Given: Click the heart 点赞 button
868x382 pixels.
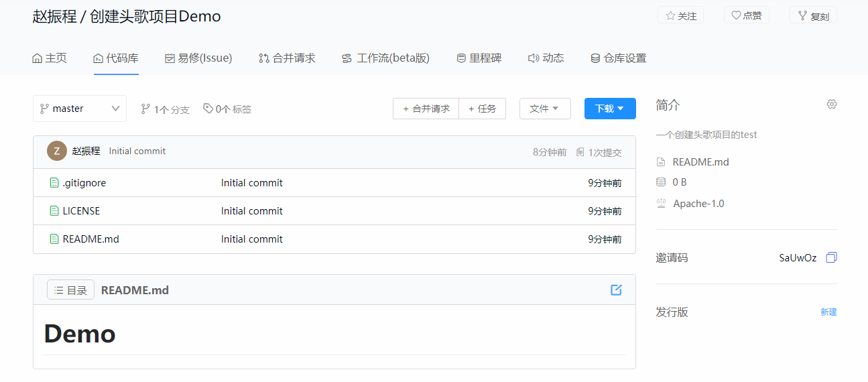Looking at the screenshot, I should [x=746, y=15].
